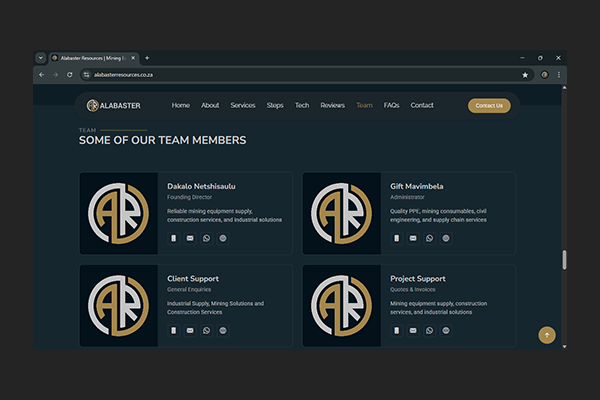This screenshot has height=400, width=600.
Task: Click Client Support logo thumbnail
Action: pos(119,305)
